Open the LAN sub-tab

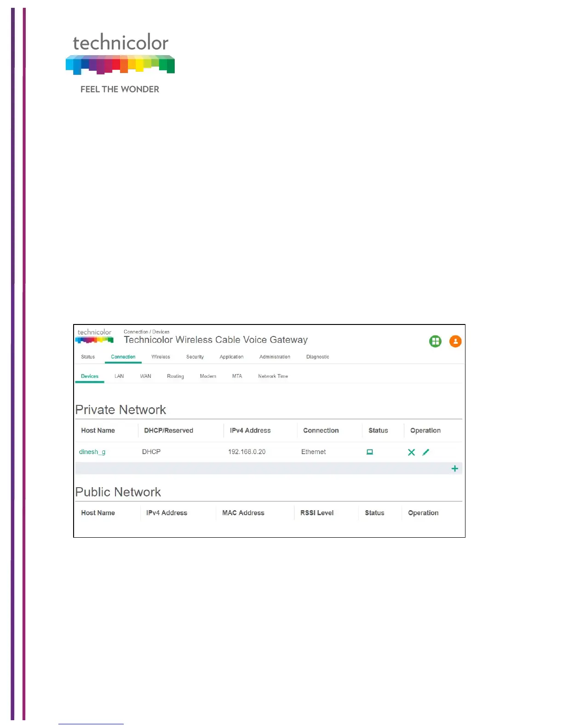click(x=119, y=376)
